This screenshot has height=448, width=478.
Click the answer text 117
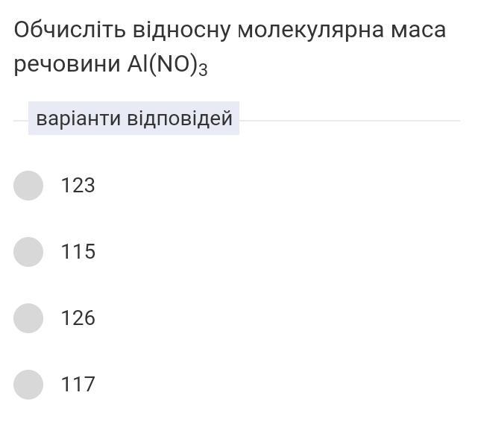78,384
